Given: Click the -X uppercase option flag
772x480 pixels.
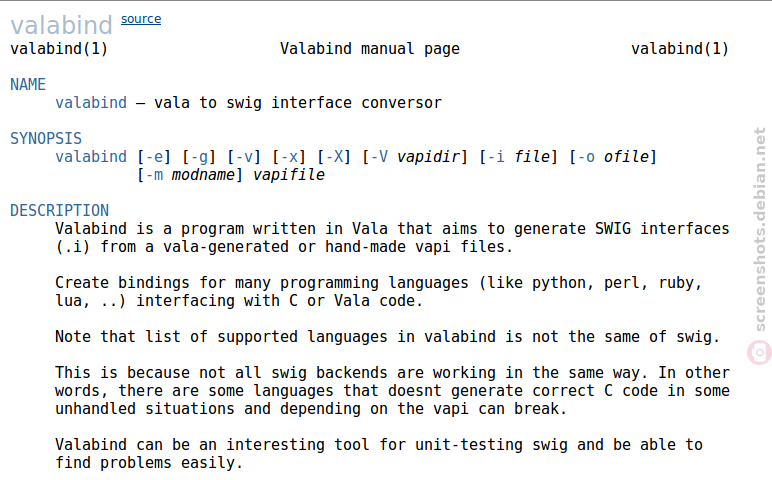Looking at the screenshot, I should click(334, 157).
